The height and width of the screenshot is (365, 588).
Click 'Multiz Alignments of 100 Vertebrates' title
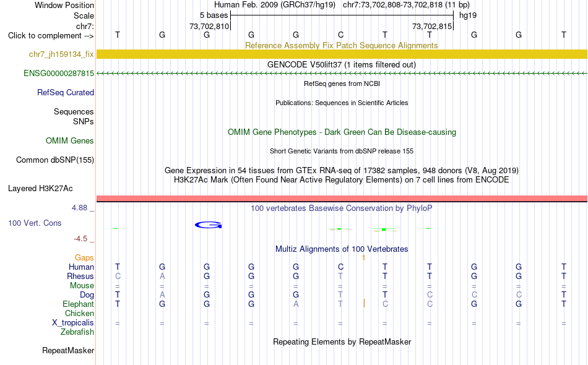pyautogui.click(x=342, y=249)
